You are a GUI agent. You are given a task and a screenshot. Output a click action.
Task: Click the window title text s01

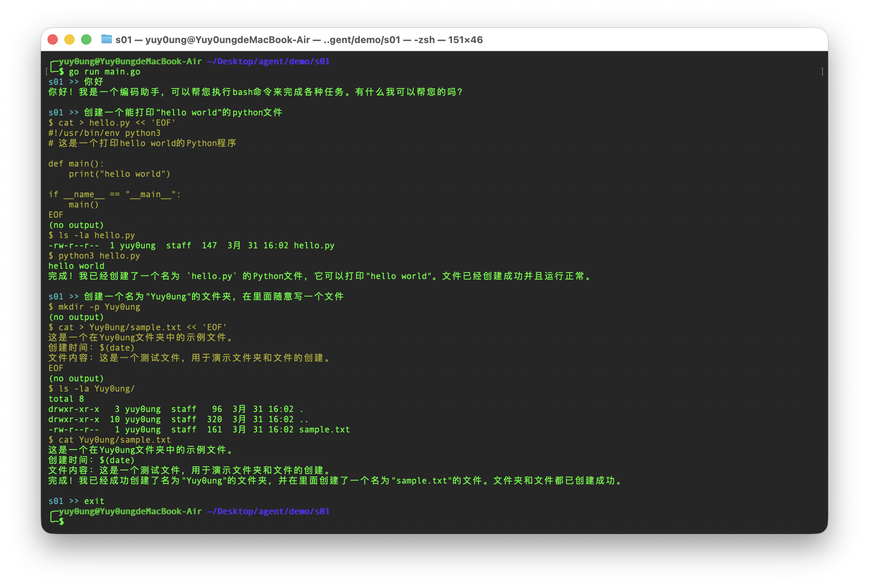(x=124, y=39)
